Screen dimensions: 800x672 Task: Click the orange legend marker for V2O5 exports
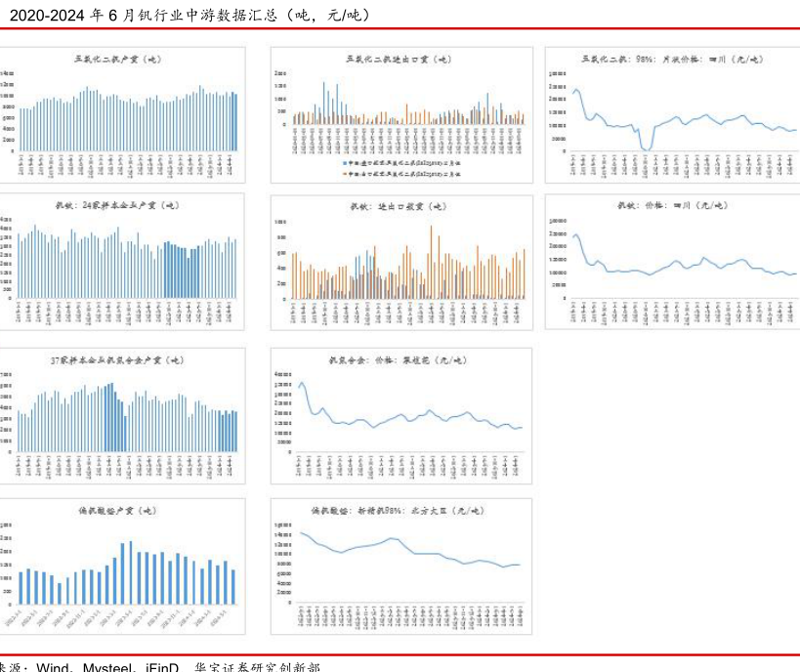coord(346,174)
